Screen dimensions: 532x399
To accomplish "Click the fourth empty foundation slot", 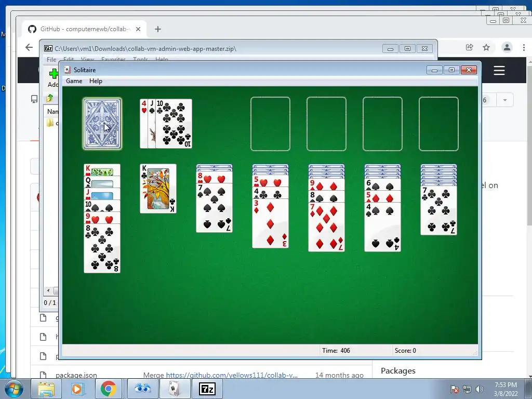I will tap(438, 124).
